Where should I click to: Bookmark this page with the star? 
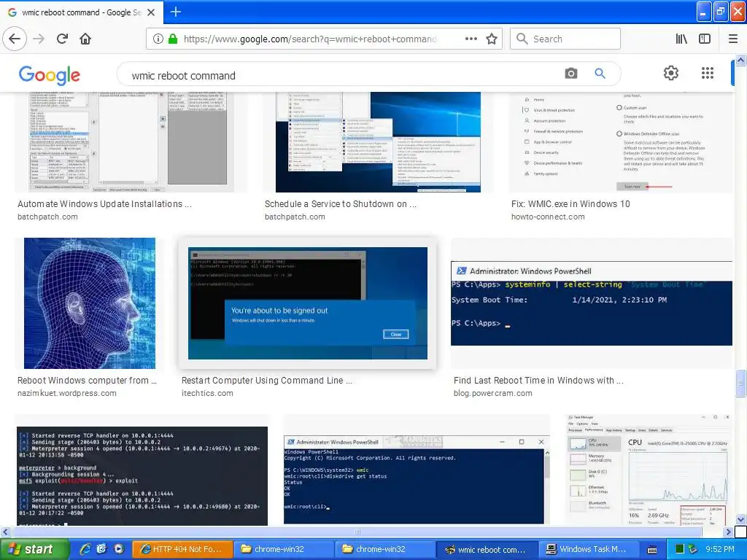[492, 39]
